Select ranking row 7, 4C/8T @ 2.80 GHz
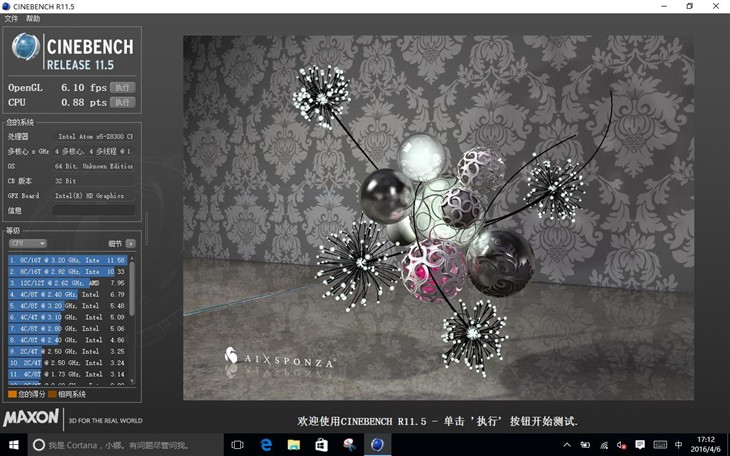Screen dimensions: 730x456 [68, 329]
